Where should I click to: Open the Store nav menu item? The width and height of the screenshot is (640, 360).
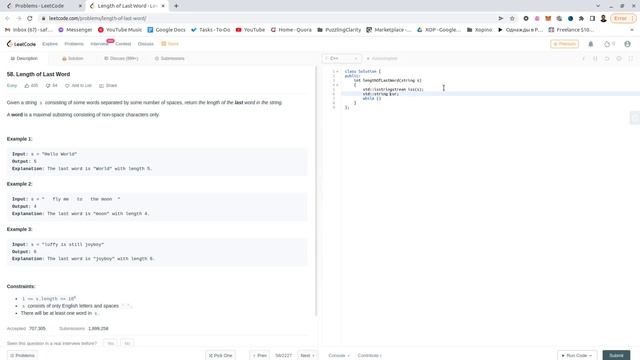pos(170,44)
